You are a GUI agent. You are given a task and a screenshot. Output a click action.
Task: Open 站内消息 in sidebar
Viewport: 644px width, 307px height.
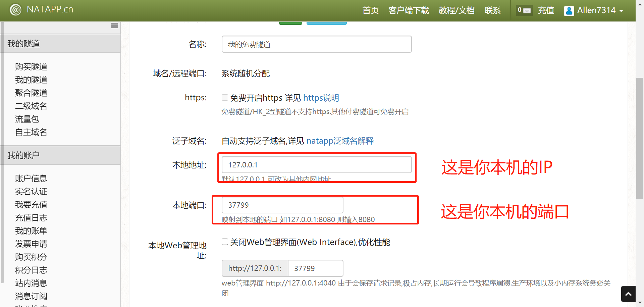pyautogui.click(x=31, y=283)
